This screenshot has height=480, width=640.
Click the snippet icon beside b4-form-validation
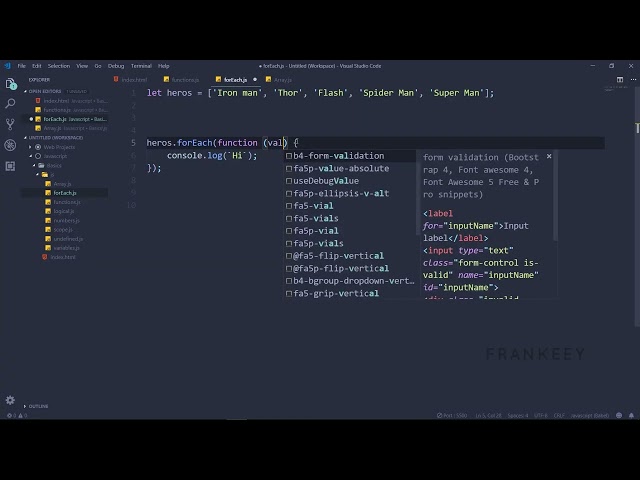[x=289, y=156]
